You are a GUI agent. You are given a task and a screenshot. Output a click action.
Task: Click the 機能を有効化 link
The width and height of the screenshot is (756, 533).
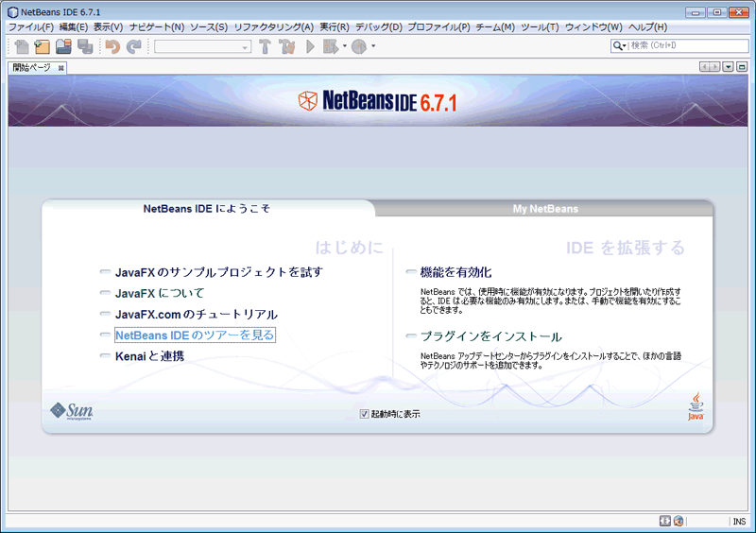455,272
